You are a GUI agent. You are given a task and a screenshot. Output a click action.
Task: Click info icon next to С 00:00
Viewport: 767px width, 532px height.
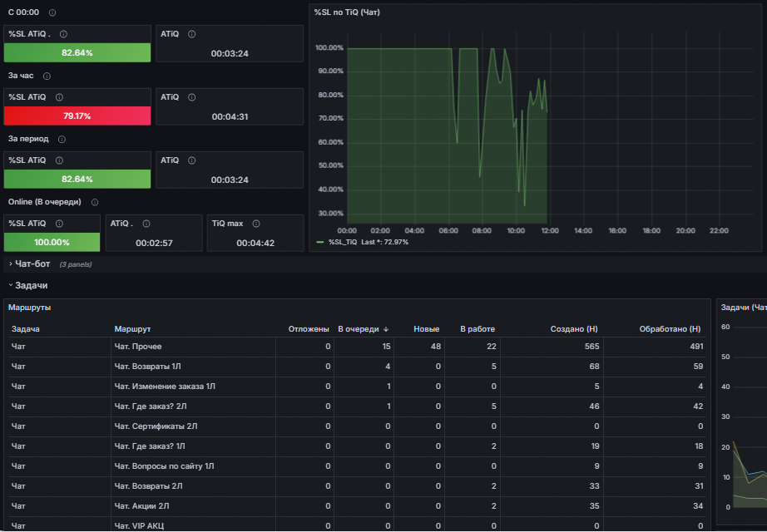click(52, 12)
